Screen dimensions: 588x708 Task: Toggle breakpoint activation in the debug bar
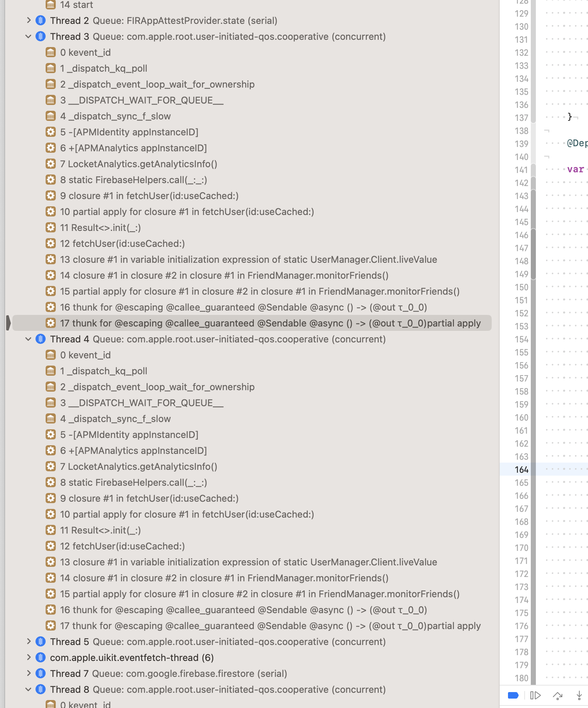(x=513, y=695)
